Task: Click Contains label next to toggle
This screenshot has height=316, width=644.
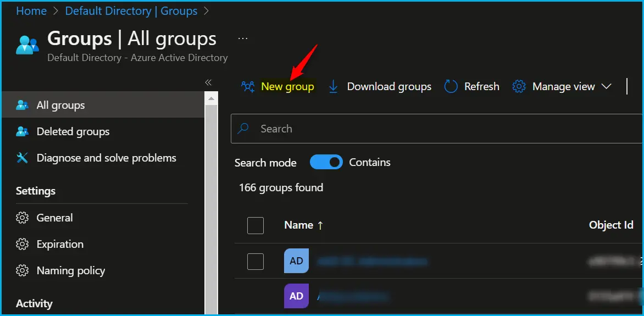Action: click(370, 162)
